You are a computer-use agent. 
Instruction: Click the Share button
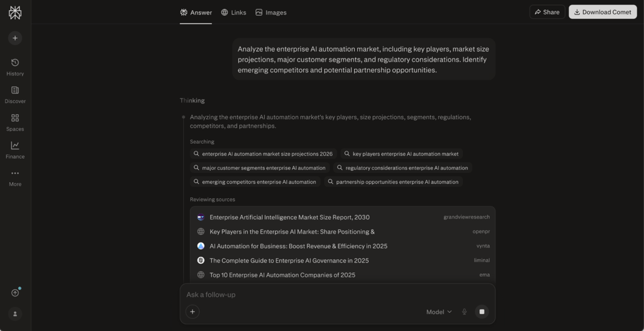(547, 12)
